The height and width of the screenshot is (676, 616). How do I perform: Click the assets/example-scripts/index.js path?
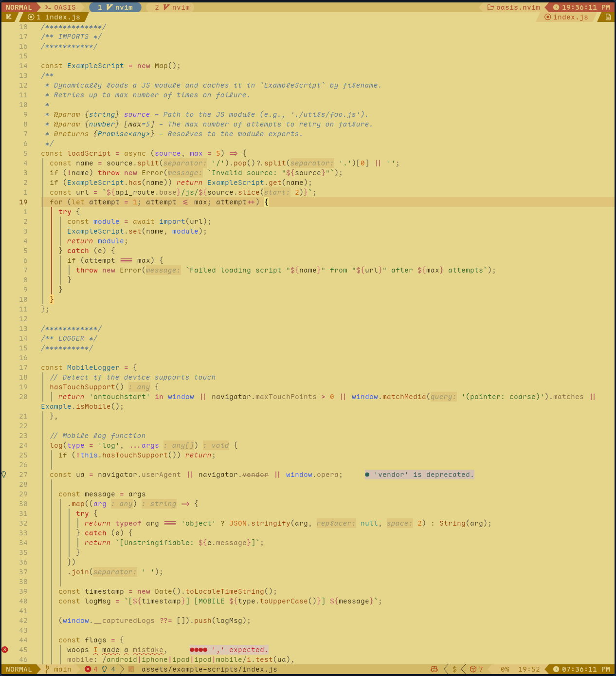(x=209, y=669)
